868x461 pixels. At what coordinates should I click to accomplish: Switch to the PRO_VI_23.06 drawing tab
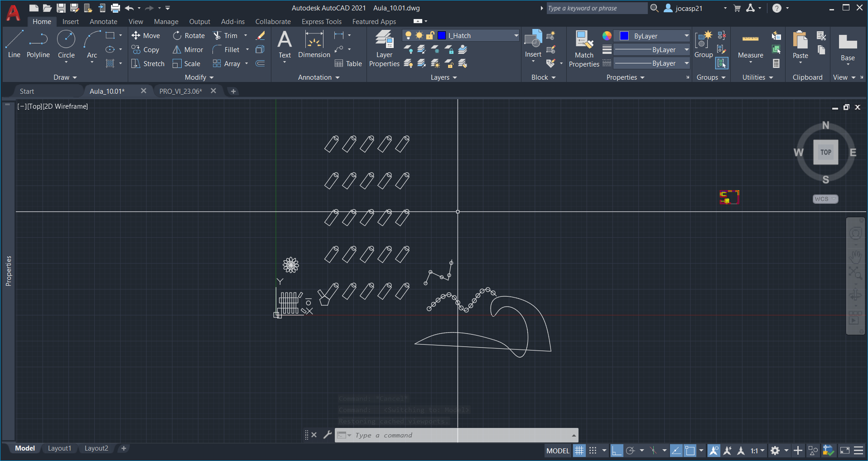coord(181,91)
